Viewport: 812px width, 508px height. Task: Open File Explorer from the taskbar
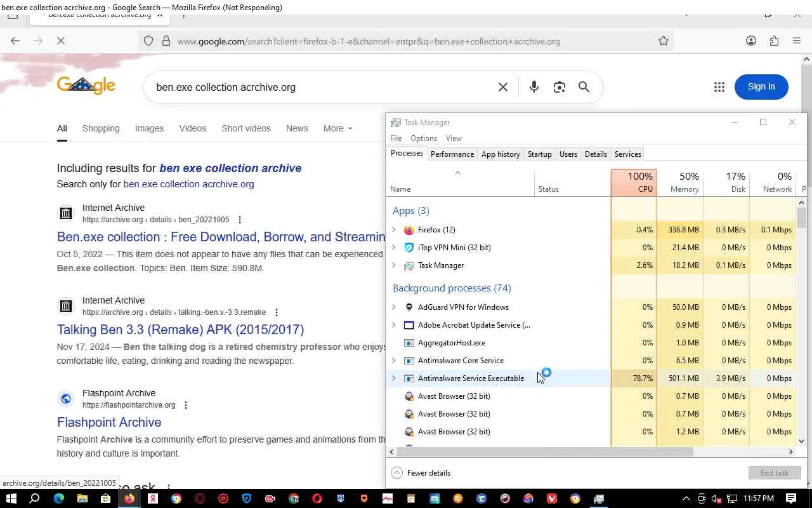click(82, 498)
